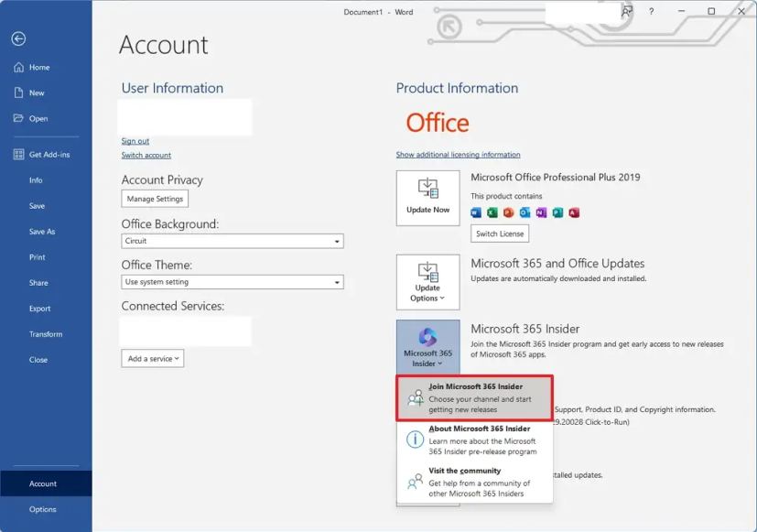Viewport: 757px width, 532px height.
Task: Select About Microsoft 365 Insider menu entry
Action: (x=474, y=440)
